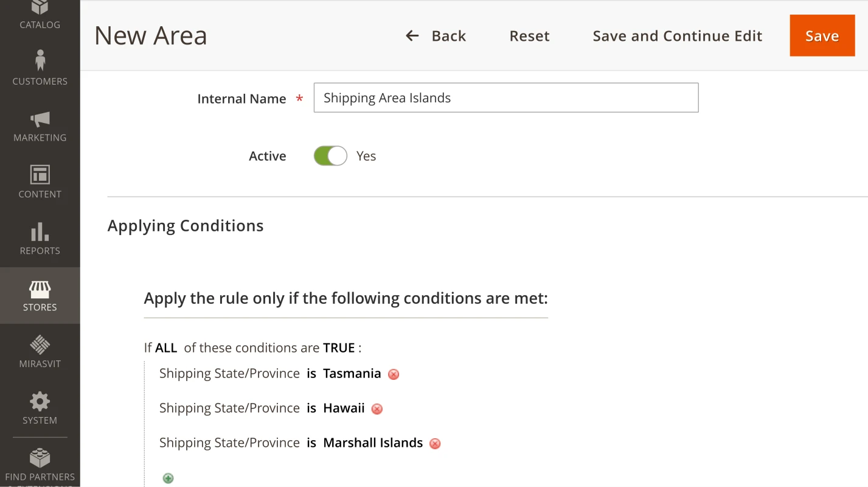Screen dimensions: 868x487
Task: Open the Content layout icon
Action: (40, 175)
